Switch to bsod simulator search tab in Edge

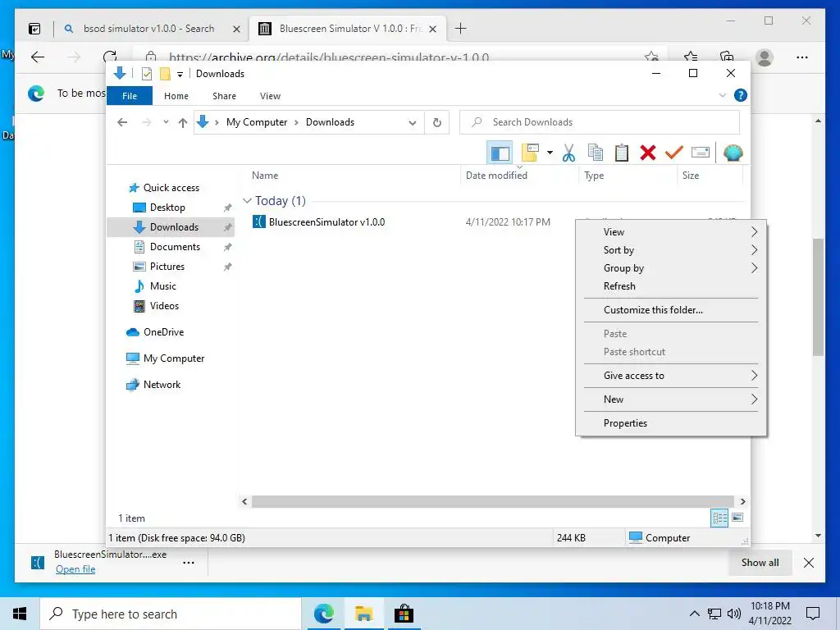pyautogui.click(x=148, y=29)
